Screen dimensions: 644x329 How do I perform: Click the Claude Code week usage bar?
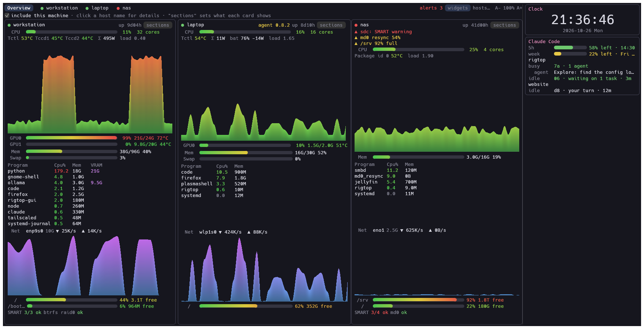click(570, 54)
